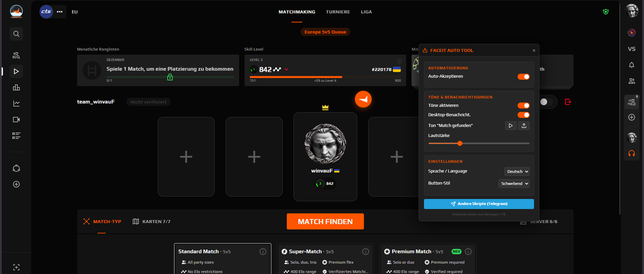This screenshot has width=644, height=274.
Task: Select the Standard Match card
Action: point(223,259)
